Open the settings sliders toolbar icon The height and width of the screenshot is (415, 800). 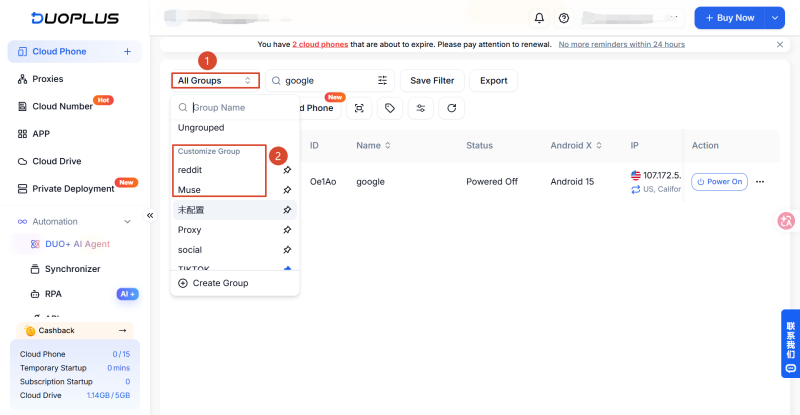[x=420, y=108]
